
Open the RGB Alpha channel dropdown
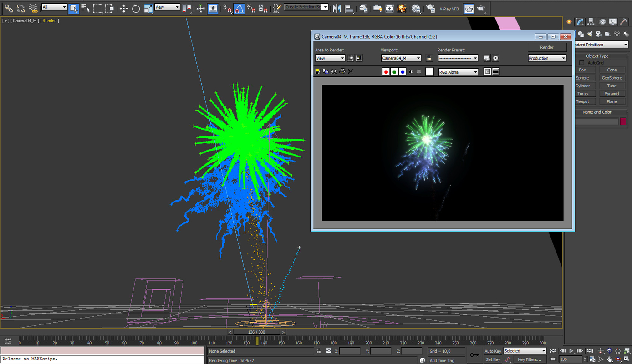click(x=458, y=71)
